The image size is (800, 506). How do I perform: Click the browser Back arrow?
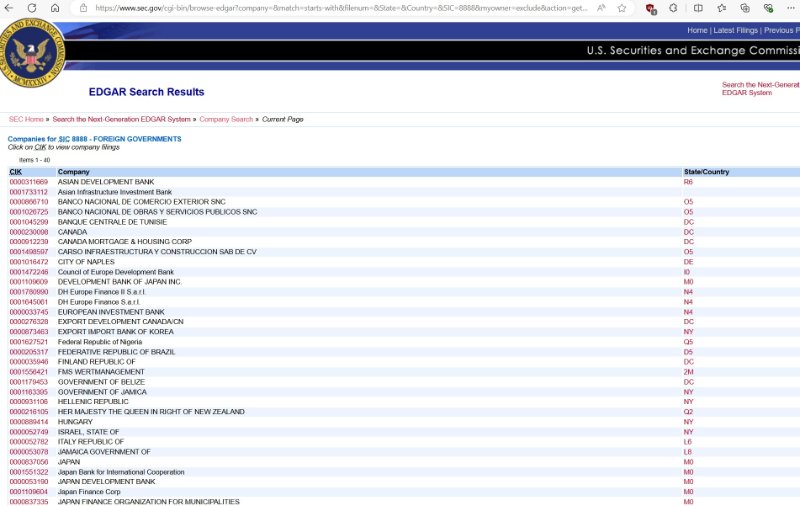(9, 8)
